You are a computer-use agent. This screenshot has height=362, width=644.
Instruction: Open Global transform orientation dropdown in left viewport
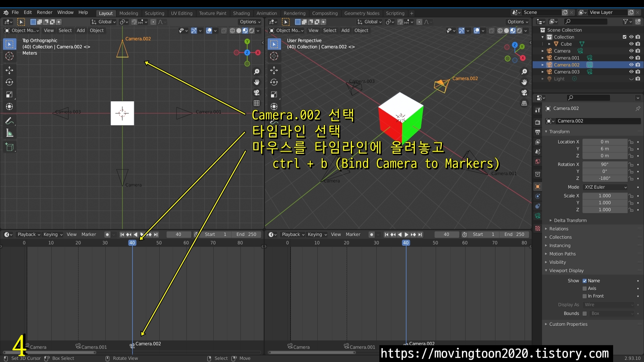click(x=104, y=22)
